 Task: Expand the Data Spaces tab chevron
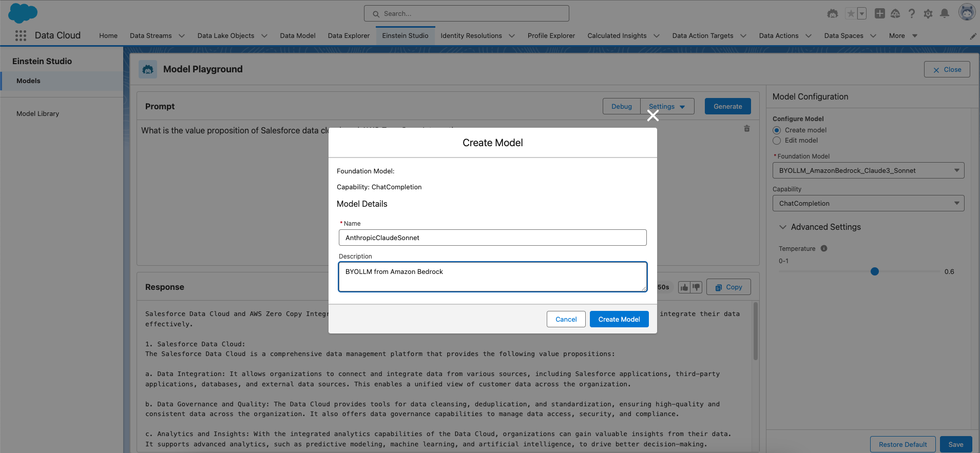873,36
